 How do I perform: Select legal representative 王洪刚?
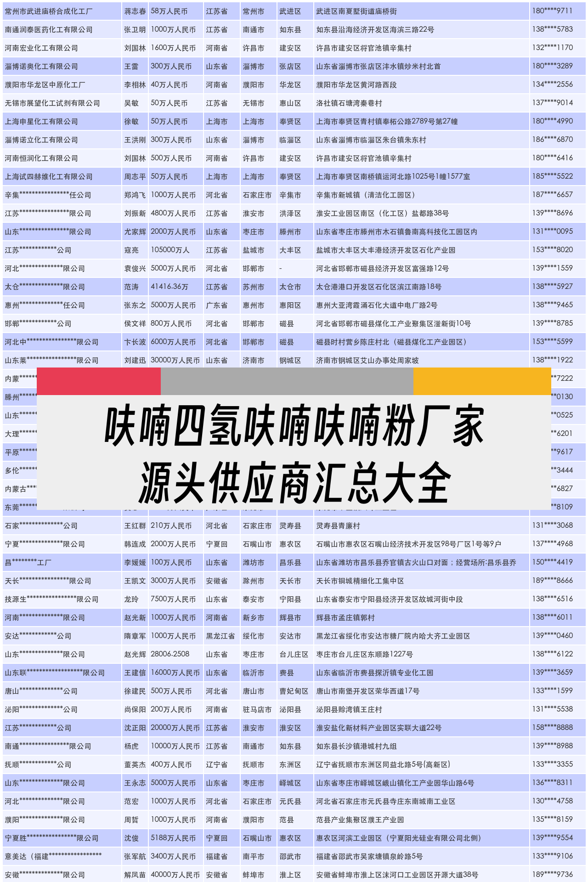135,140
